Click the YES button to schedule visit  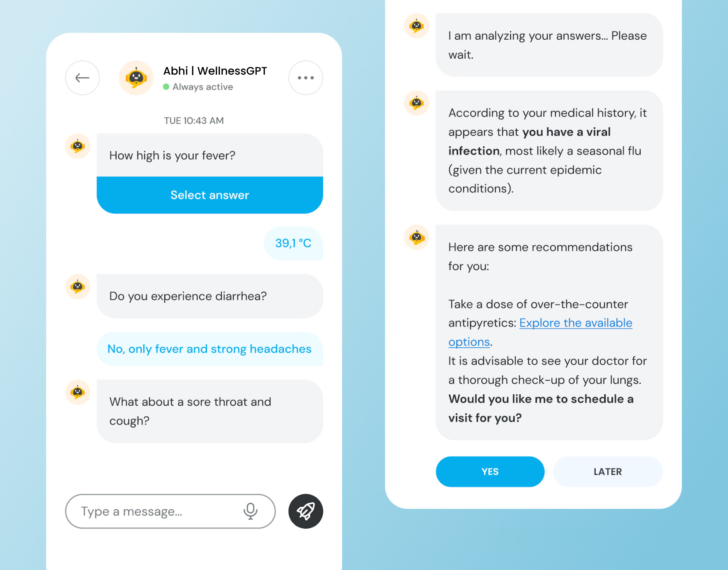[489, 471]
